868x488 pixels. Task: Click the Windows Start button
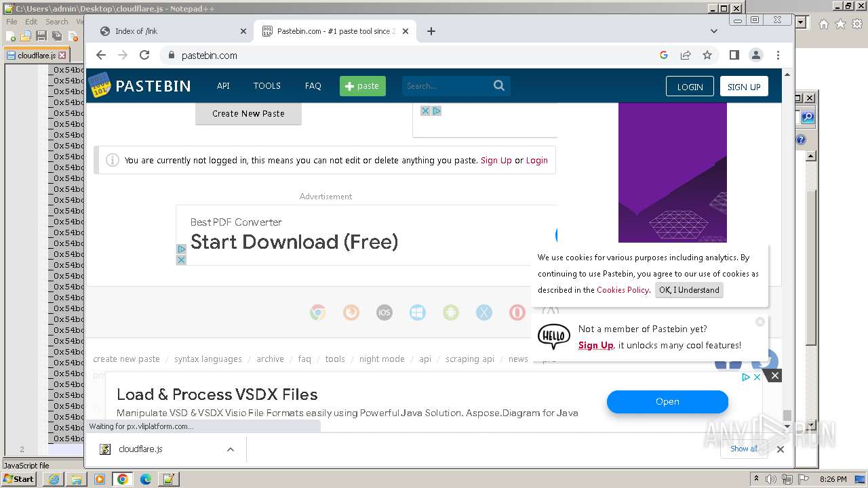[x=19, y=479]
